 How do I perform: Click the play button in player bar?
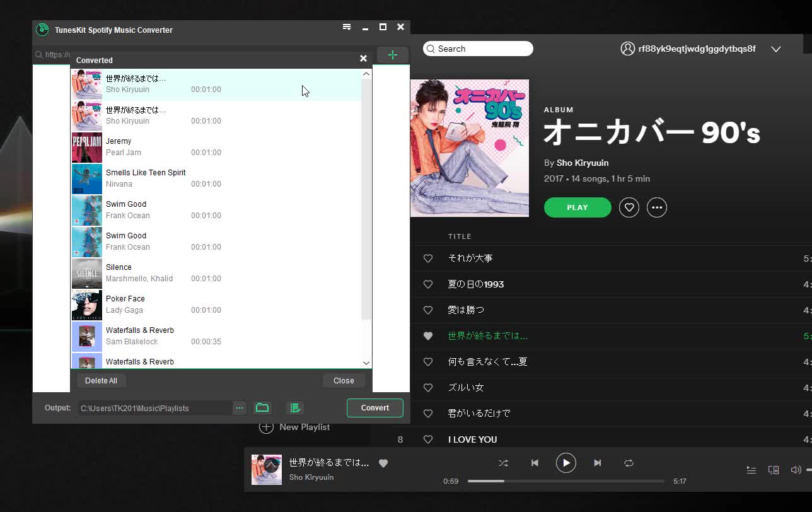(x=566, y=463)
